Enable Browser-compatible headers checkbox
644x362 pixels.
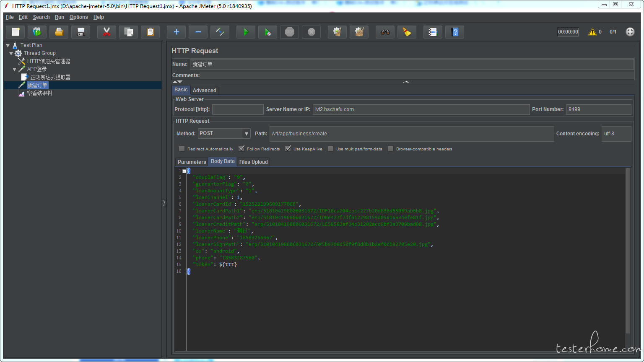point(390,149)
